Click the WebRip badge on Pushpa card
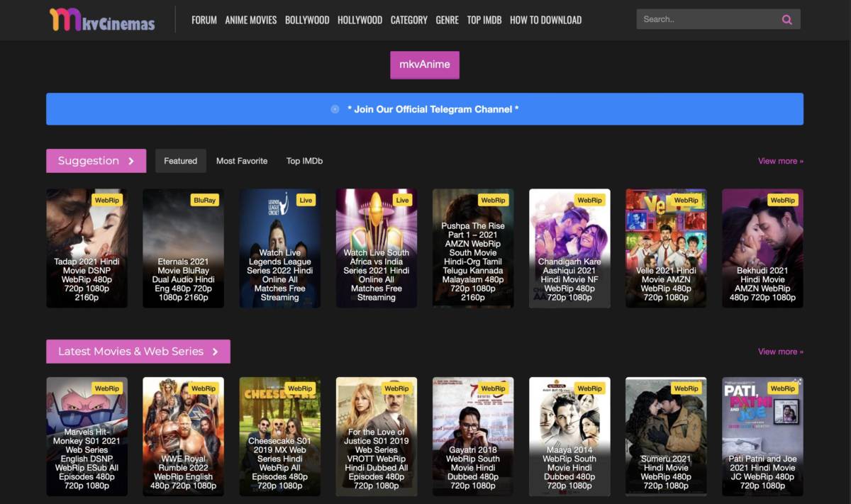The height and width of the screenshot is (504, 851). [493, 200]
